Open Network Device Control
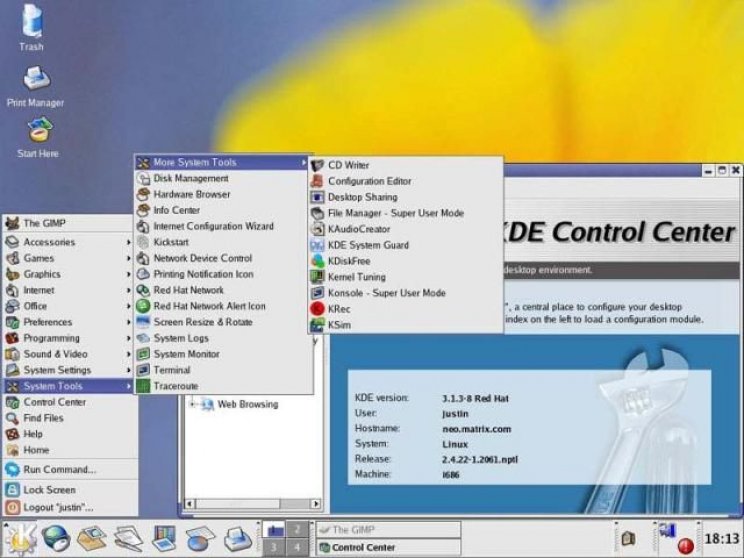The height and width of the screenshot is (558, 744). click(223, 259)
